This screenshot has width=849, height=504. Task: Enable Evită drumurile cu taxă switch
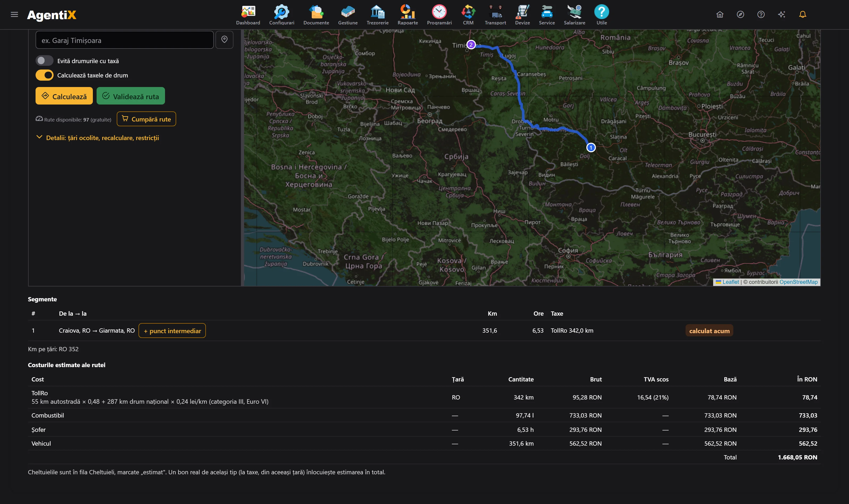pyautogui.click(x=45, y=60)
